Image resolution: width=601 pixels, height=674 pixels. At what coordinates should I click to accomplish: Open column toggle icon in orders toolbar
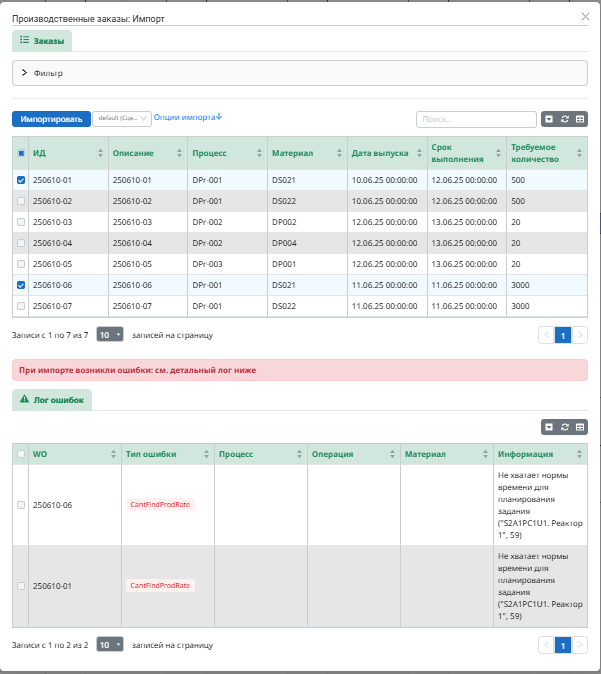(549, 119)
